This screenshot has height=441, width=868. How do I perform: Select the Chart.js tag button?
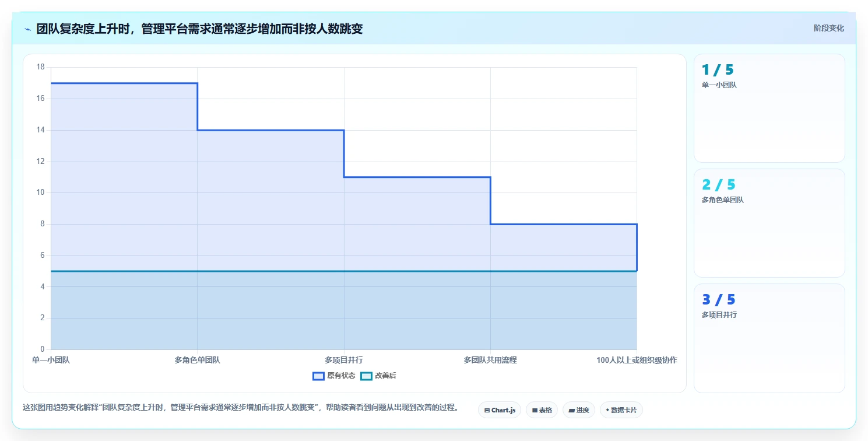[x=500, y=410]
